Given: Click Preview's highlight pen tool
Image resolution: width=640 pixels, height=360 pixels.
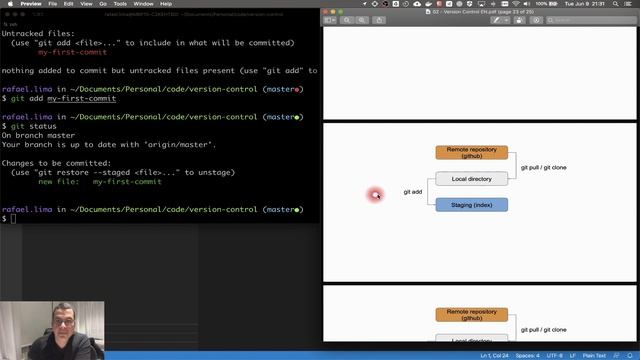Looking at the screenshot, I should point(496,20).
